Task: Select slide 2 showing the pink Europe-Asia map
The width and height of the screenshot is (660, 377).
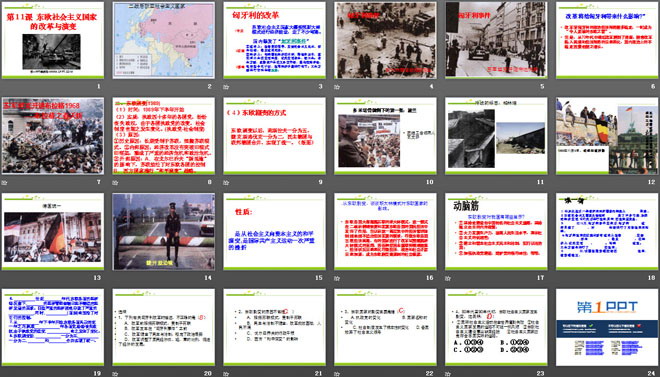Action: click(164, 40)
